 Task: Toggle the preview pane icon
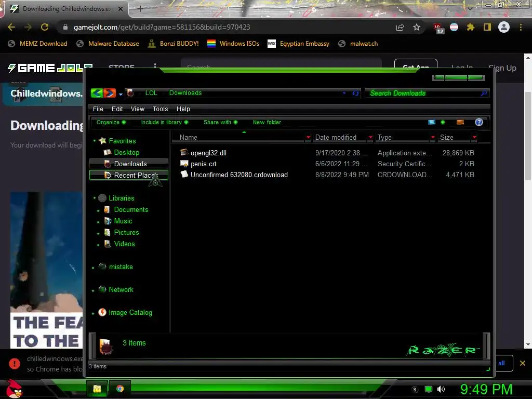coord(460,122)
